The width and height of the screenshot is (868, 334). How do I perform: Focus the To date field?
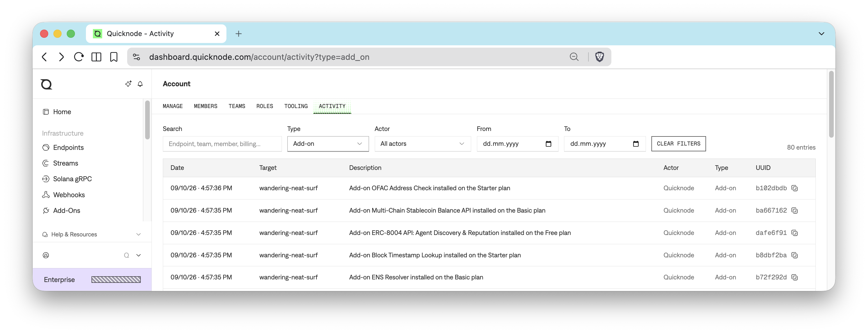pyautogui.click(x=604, y=144)
